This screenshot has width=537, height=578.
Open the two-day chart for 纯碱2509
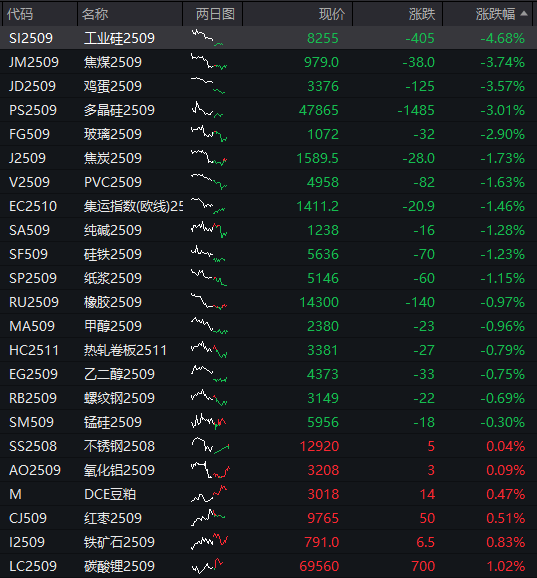(209, 230)
